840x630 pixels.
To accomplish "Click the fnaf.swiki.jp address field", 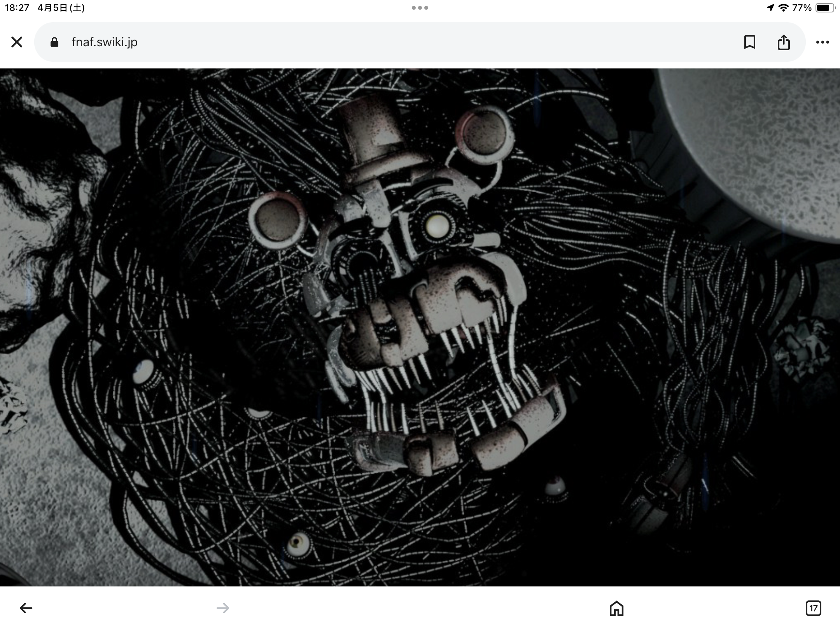I will (104, 42).
